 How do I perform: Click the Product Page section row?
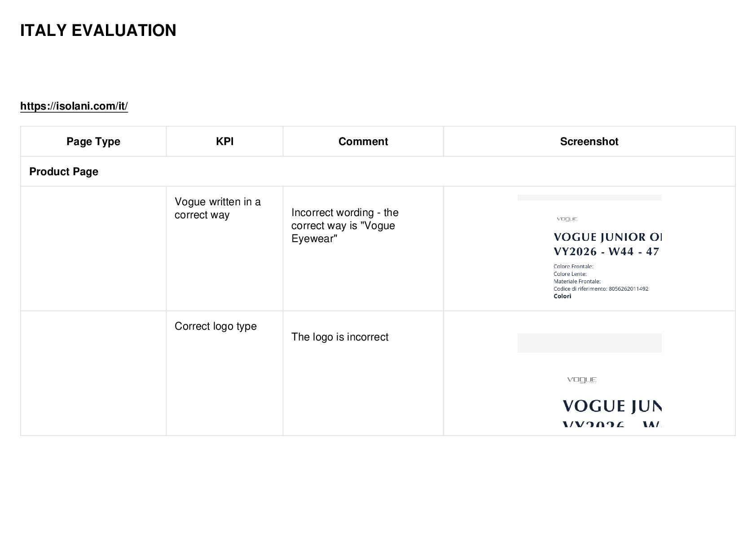coord(378,172)
